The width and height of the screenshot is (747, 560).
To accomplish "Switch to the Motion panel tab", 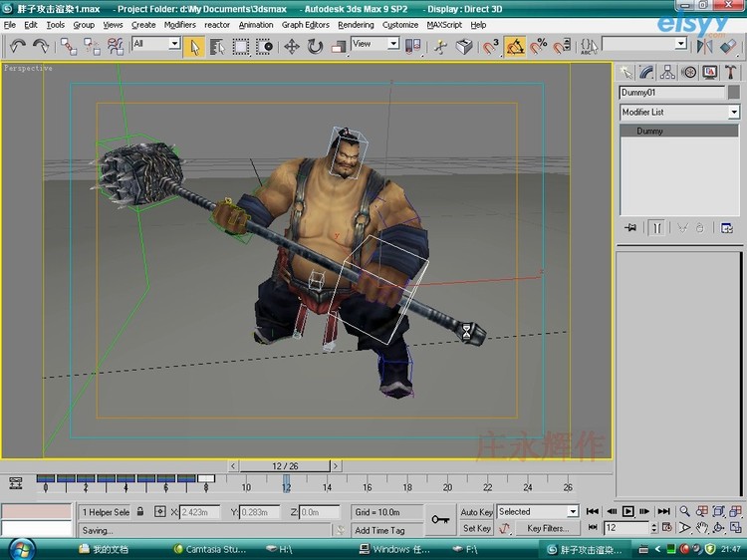I will [x=688, y=73].
